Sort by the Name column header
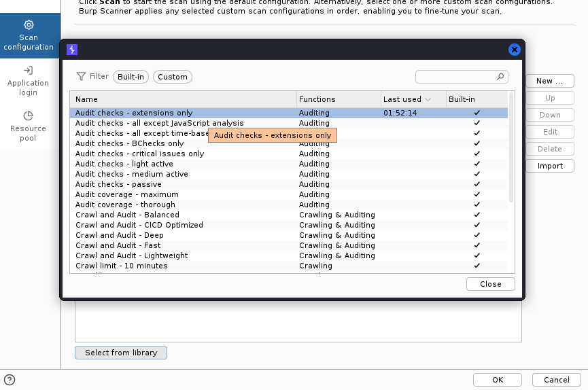 (183, 99)
